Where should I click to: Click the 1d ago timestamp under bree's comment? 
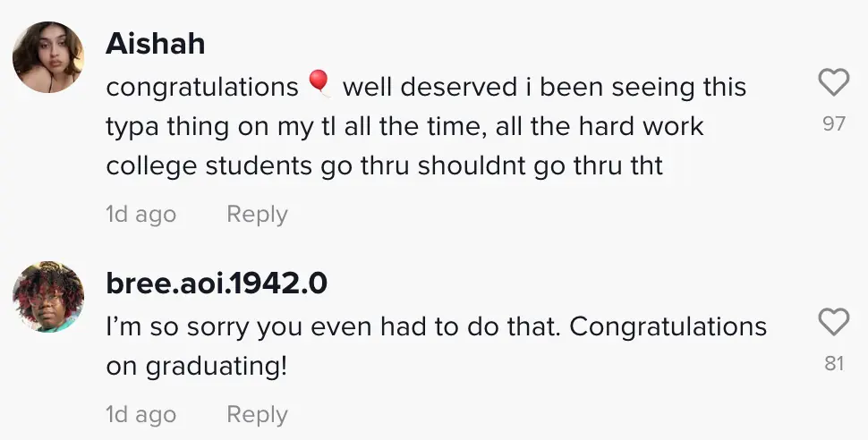click(140, 415)
